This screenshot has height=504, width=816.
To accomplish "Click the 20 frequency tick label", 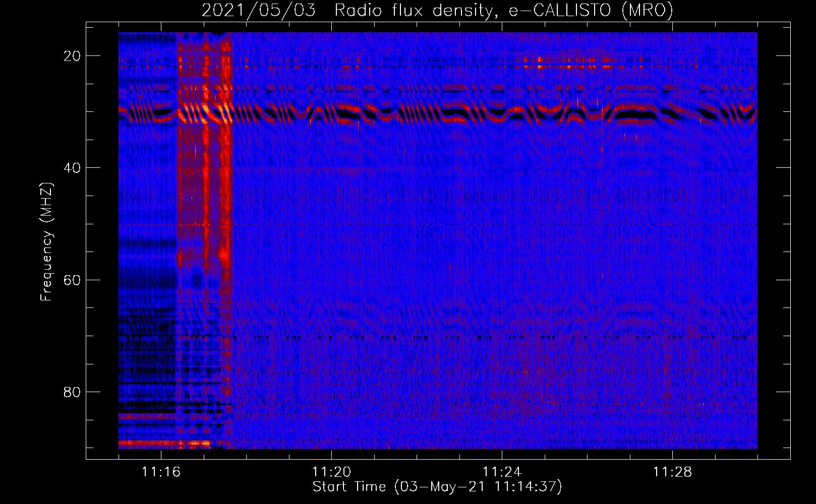I will [72, 56].
